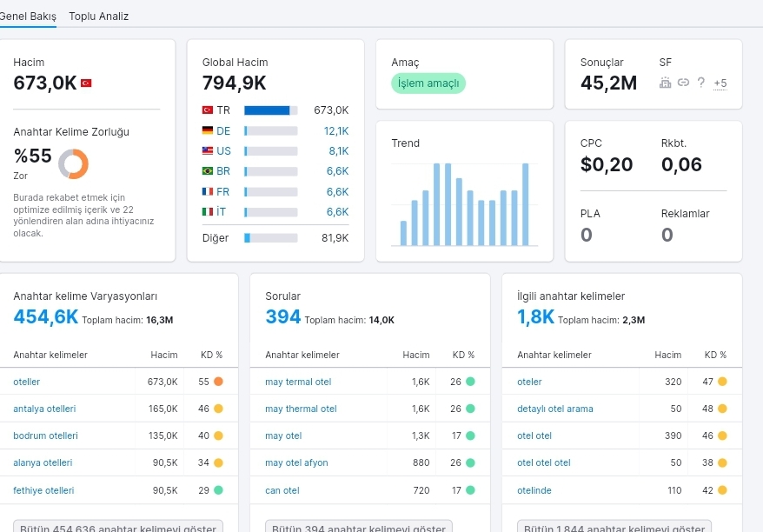Show all 454.636 keyword variations button
Image resolution: width=763 pixels, height=532 pixels.
pos(118,528)
